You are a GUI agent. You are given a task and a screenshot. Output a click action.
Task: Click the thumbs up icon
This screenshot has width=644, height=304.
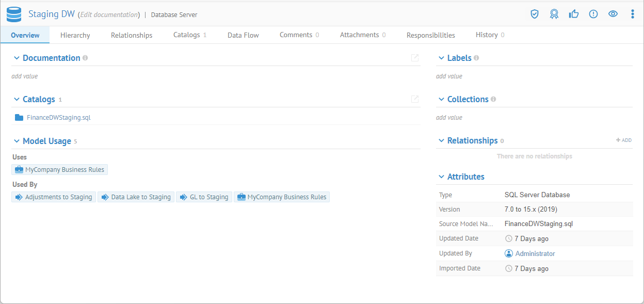[x=574, y=14]
